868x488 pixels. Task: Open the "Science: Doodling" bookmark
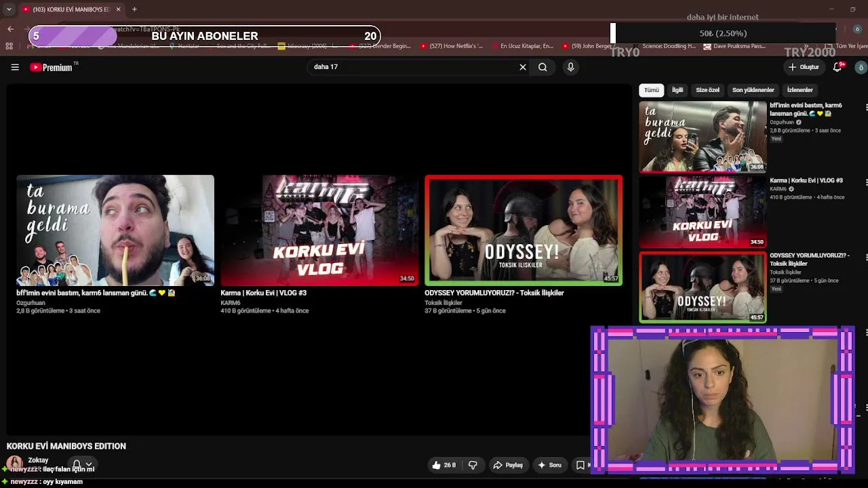(663, 46)
